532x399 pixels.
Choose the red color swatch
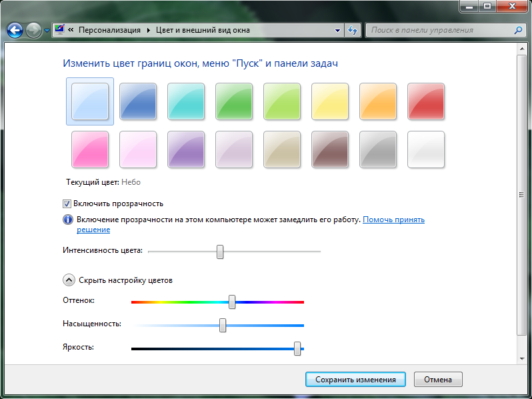pyautogui.click(x=426, y=101)
